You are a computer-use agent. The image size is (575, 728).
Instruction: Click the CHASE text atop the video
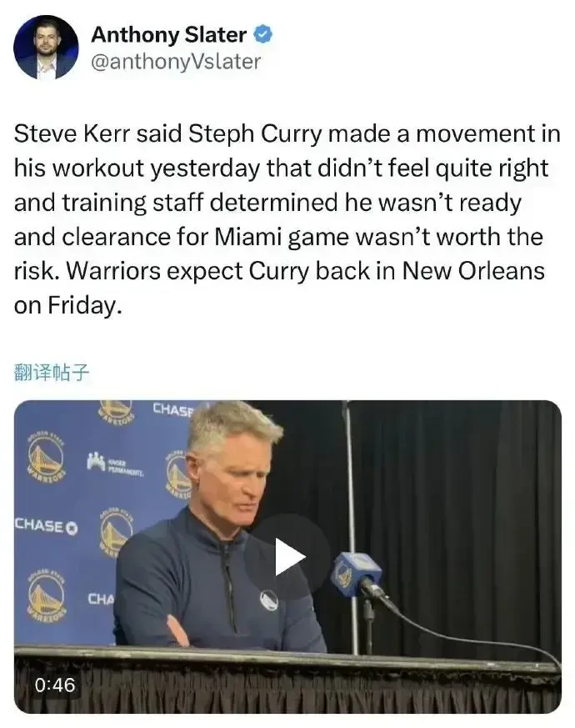tap(172, 409)
